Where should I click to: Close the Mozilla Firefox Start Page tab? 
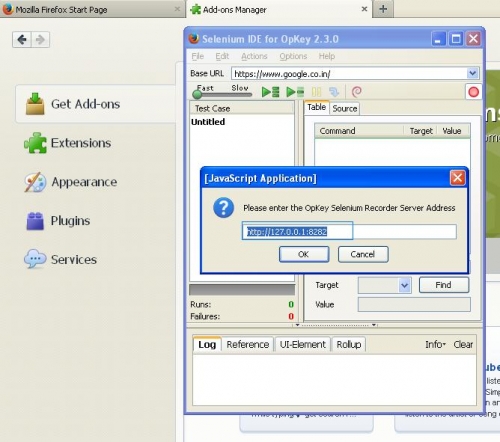pyautogui.click(x=177, y=9)
